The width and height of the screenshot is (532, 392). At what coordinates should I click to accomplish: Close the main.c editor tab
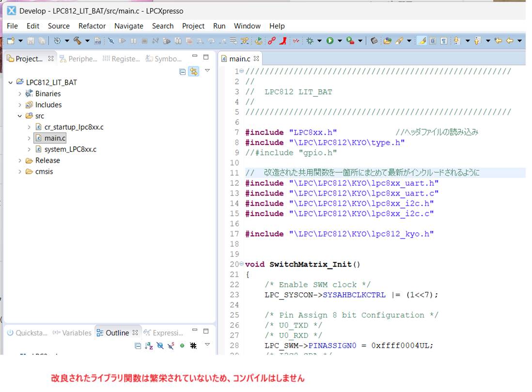(x=256, y=59)
